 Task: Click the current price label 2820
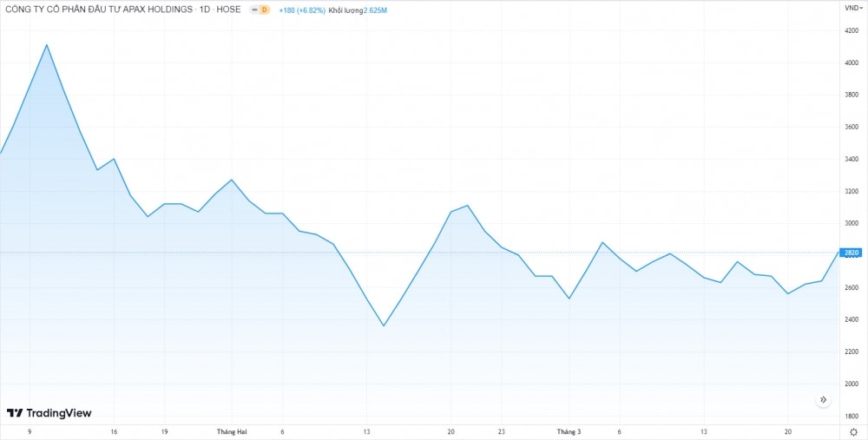852,253
